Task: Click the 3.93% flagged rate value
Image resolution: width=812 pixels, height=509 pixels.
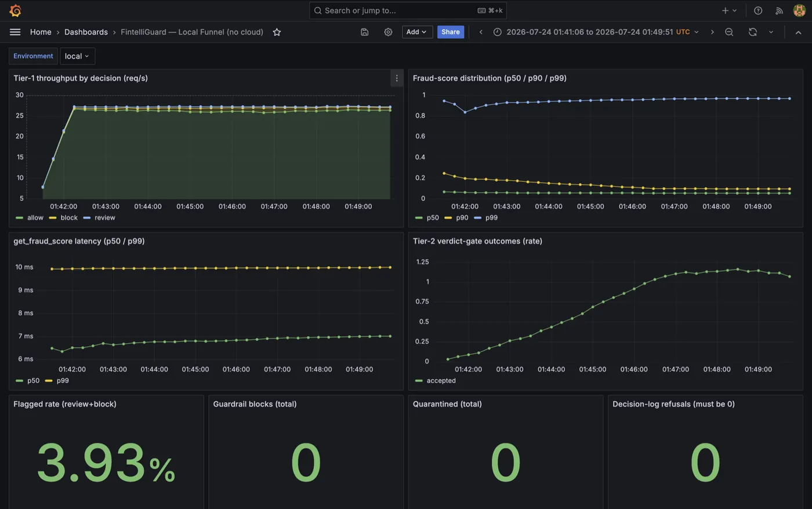Action: 106,463
